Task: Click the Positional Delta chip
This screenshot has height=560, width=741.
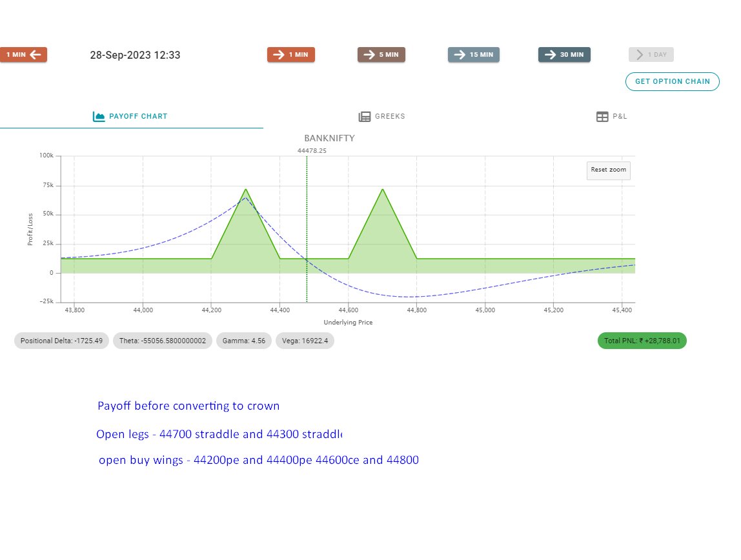Action: click(x=61, y=341)
